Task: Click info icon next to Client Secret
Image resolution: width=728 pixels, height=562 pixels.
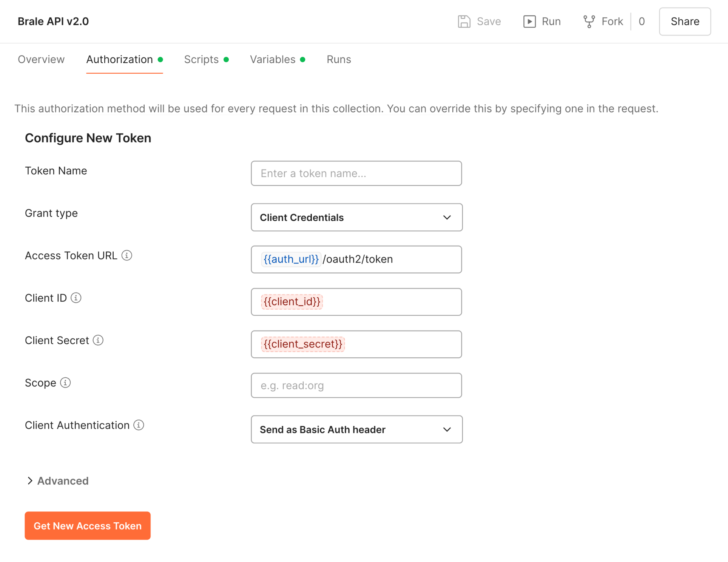Action: 98,340
